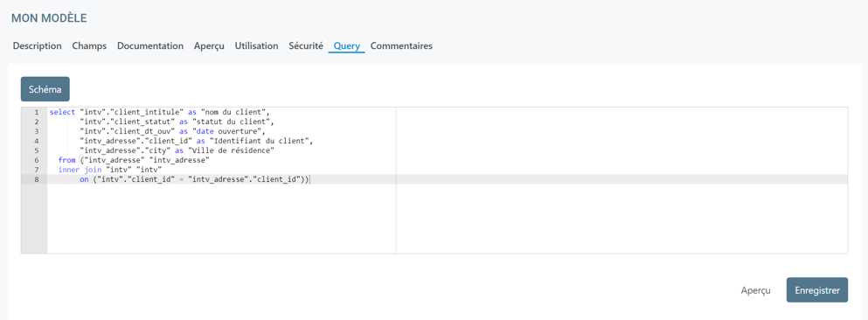Click line number 6 in the editor gutter
868x320 pixels.
point(37,160)
